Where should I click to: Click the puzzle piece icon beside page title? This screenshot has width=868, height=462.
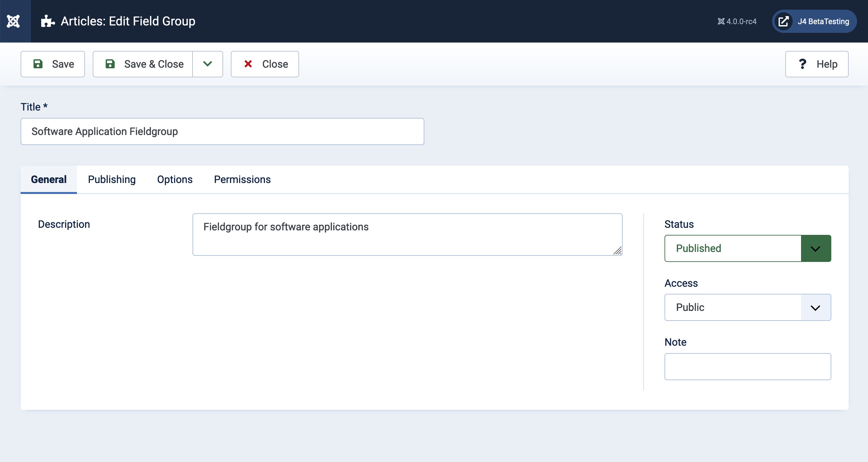coord(48,21)
